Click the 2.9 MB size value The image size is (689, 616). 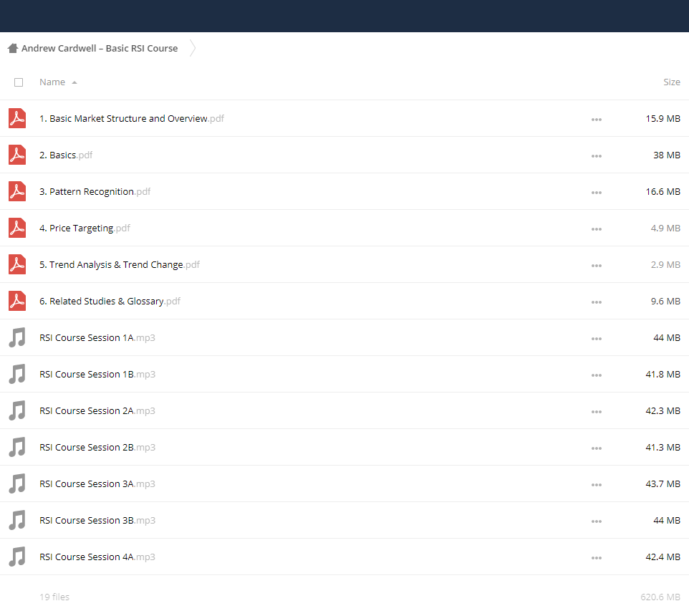coord(665,264)
